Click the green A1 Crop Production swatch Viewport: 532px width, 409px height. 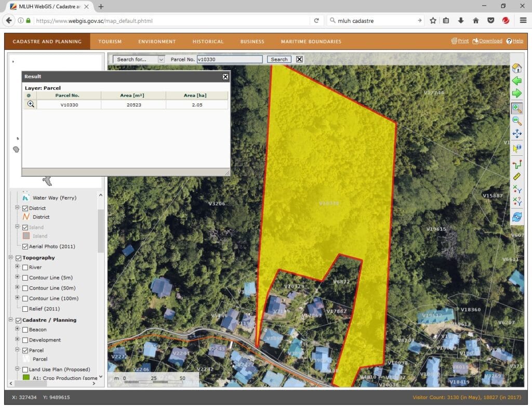click(x=26, y=378)
